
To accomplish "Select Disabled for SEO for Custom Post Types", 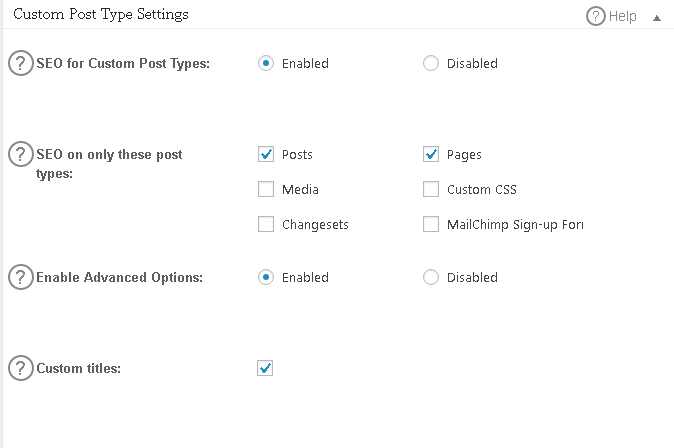I will 431,63.
